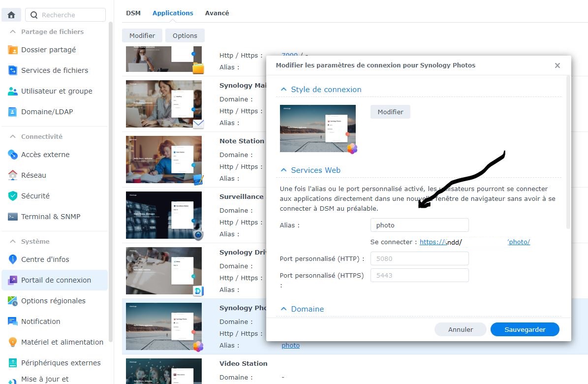Select the Video Station login thumbnail

(x=164, y=371)
